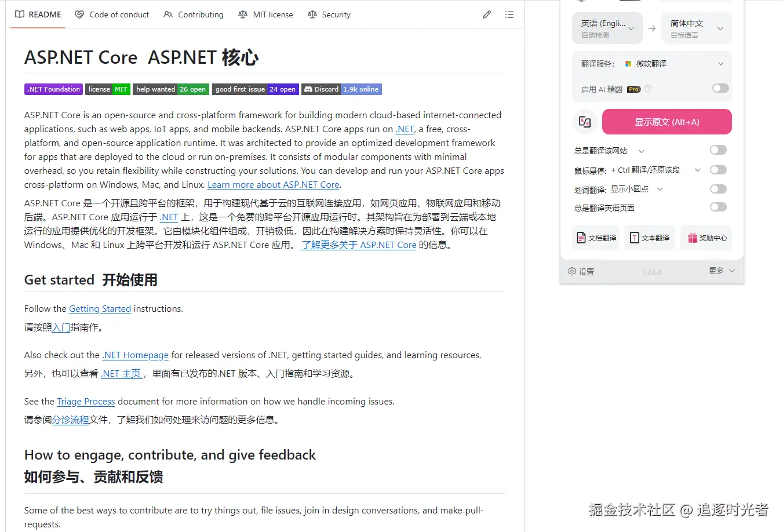Open the README outline list icon

(x=509, y=14)
